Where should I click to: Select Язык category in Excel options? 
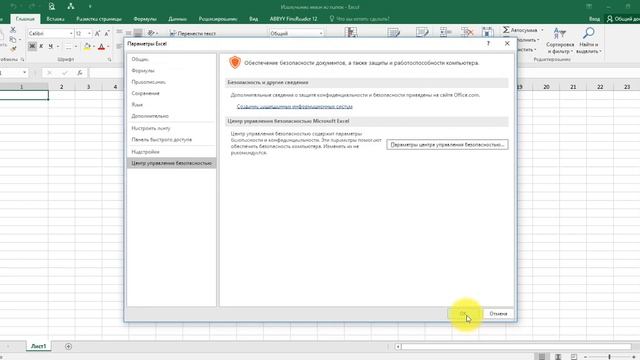pos(171,105)
